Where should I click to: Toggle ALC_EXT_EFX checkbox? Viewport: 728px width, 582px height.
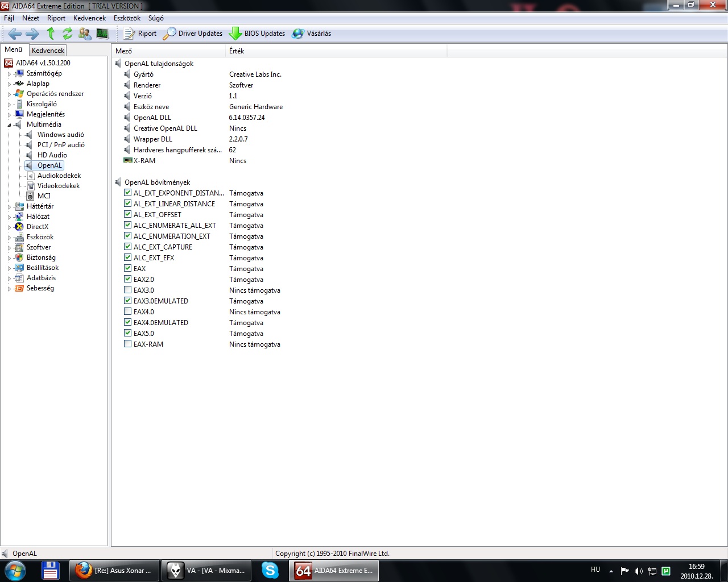(x=127, y=257)
